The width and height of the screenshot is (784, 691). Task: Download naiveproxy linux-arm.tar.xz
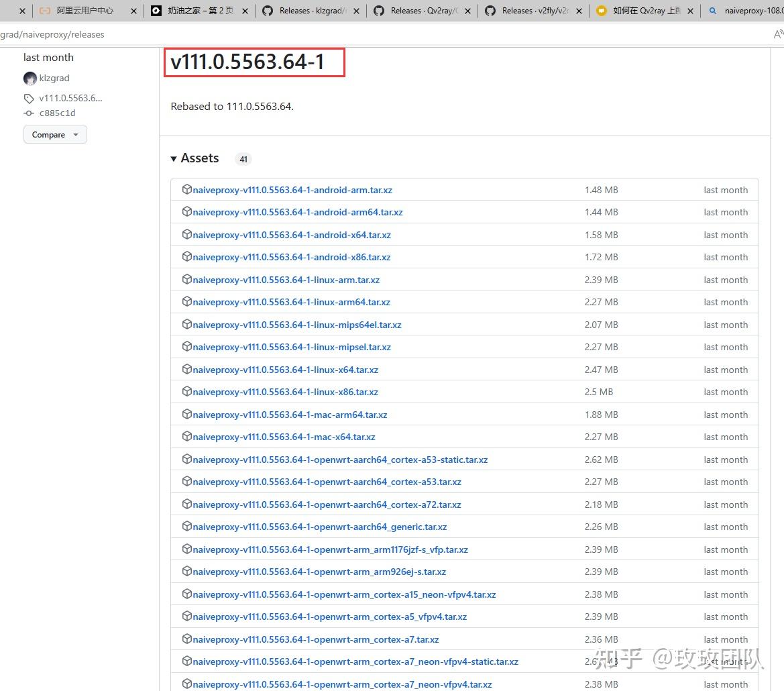(x=286, y=280)
